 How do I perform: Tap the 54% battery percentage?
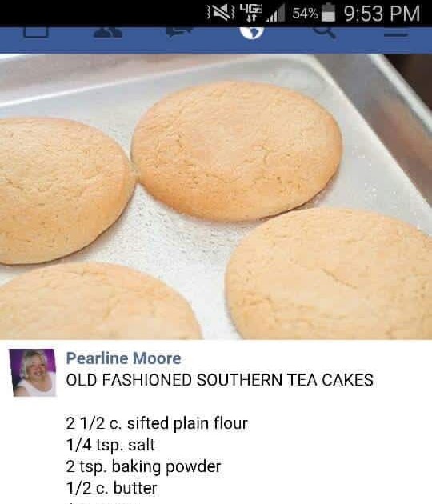click(306, 14)
